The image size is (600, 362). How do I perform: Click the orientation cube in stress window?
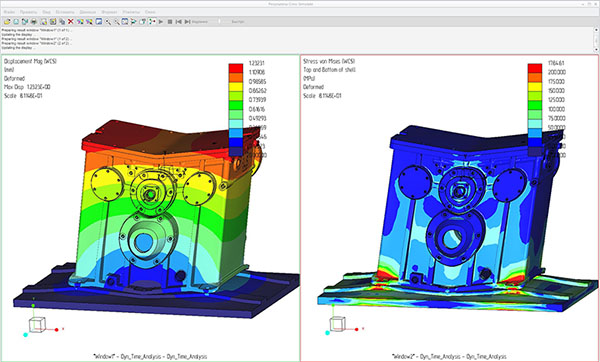pos(338,324)
